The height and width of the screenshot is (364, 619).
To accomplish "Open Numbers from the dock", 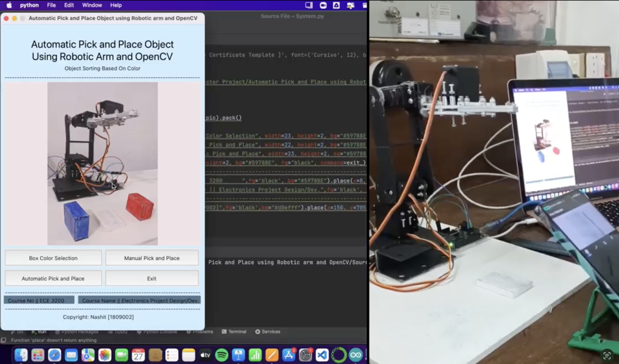I will point(255,355).
